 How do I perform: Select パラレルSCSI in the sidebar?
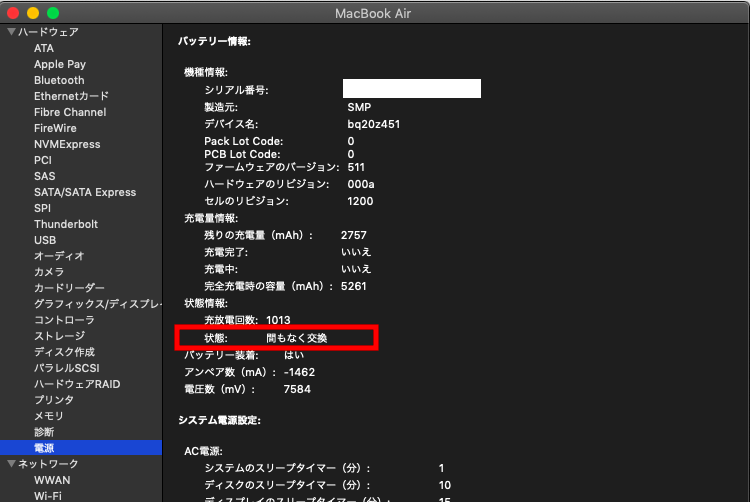point(67,368)
